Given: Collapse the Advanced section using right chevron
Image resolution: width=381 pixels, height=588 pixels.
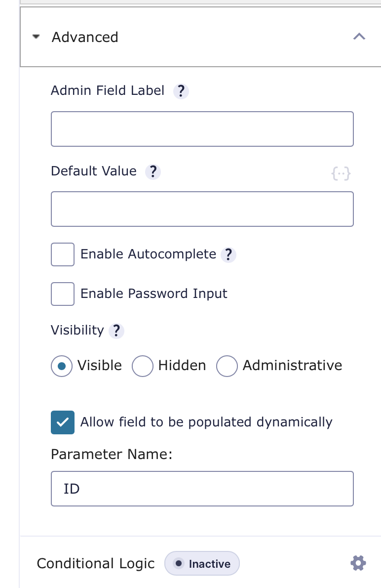Looking at the screenshot, I should click(x=359, y=37).
